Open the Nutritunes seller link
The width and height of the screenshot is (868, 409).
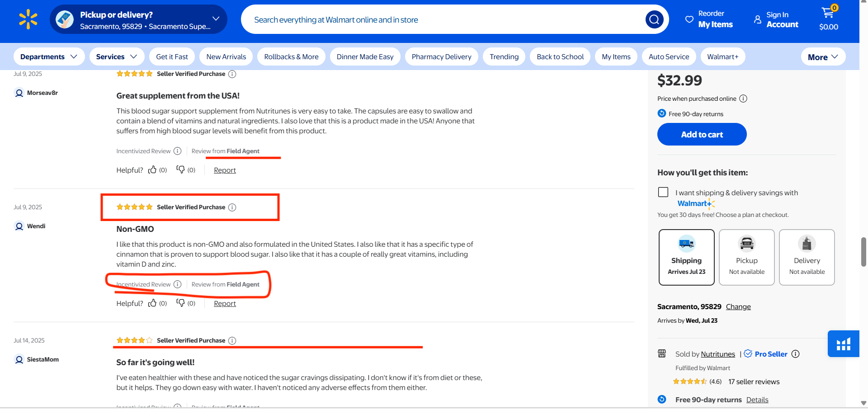[x=718, y=354]
